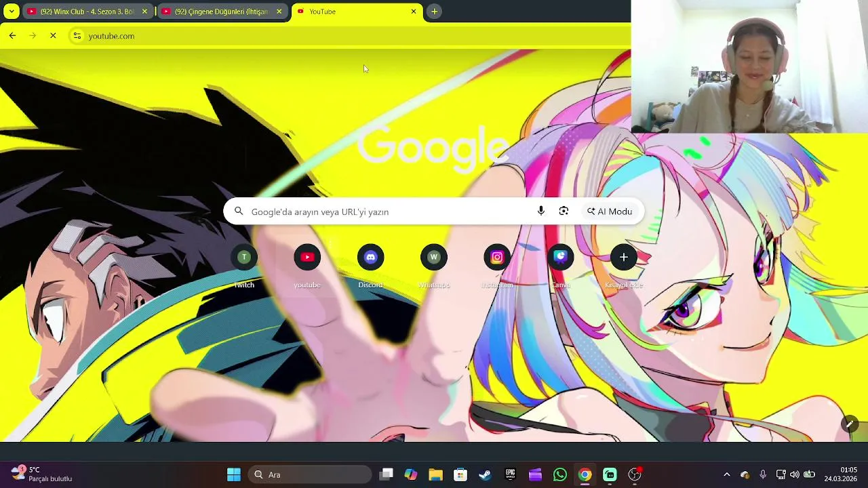
Task: Open the Discord shortcut
Action: (370, 266)
